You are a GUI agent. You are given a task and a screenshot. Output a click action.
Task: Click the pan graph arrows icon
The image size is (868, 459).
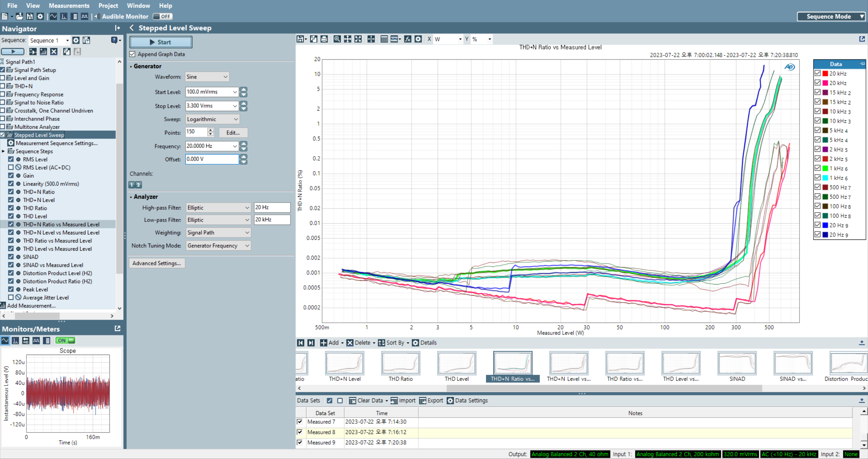(x=348, y=39)
